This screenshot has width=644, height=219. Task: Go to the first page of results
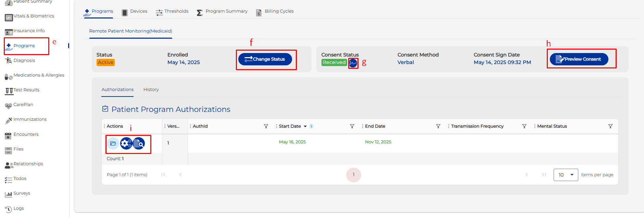click(x=163, y=175)
